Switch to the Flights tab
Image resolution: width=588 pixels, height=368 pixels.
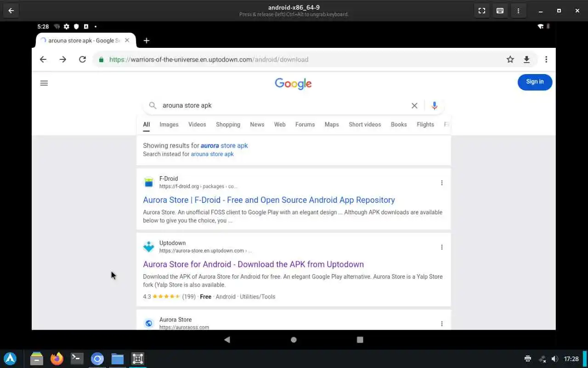pyautogui.click(x=425, y=125)
